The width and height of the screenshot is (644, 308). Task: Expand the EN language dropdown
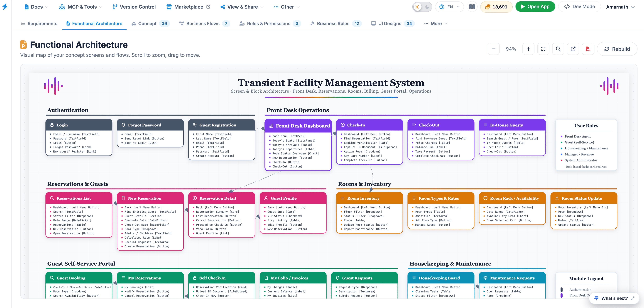click(x=449, y=7)
